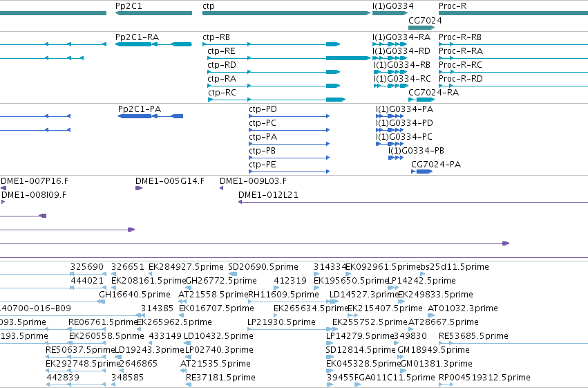The width and height of the screenshot is (588, 388).
Task: Open EST RH11609.5prime
Action: pos(284,295)
